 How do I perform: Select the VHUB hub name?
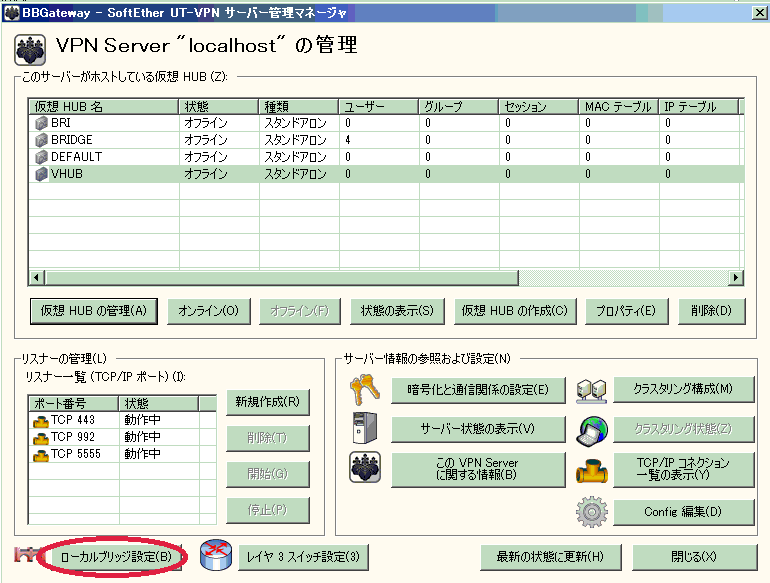67,174
